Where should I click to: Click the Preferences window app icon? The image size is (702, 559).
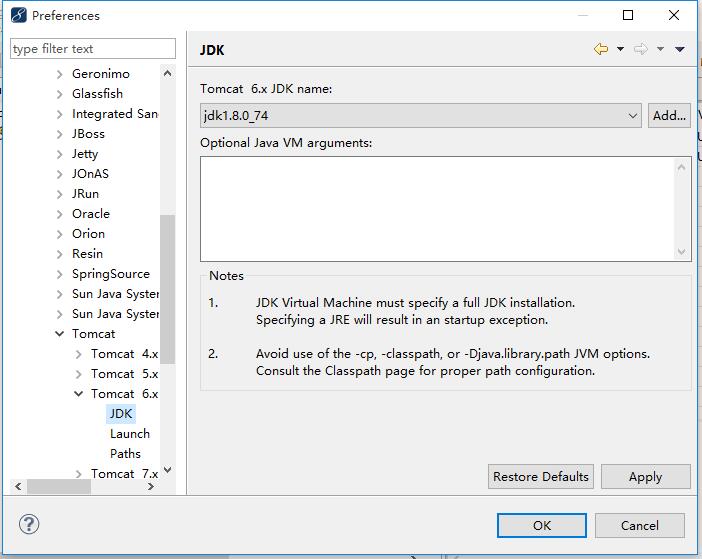tap(18, 15)
